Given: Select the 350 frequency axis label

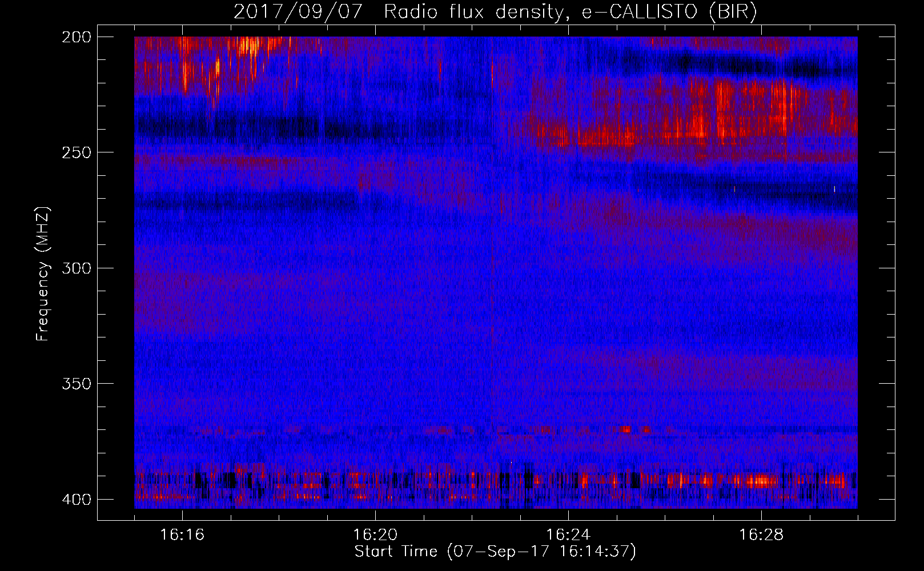Looking at the screenshot, I should click(76, 384).
